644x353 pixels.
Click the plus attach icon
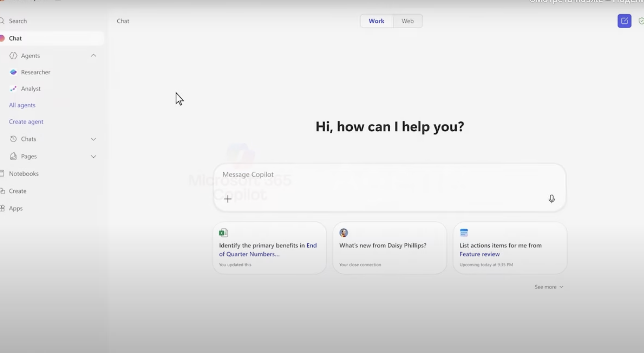point(227,199)
